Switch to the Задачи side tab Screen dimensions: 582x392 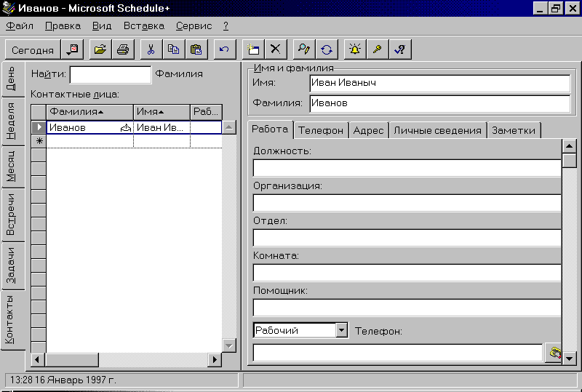tap(12, 265)
